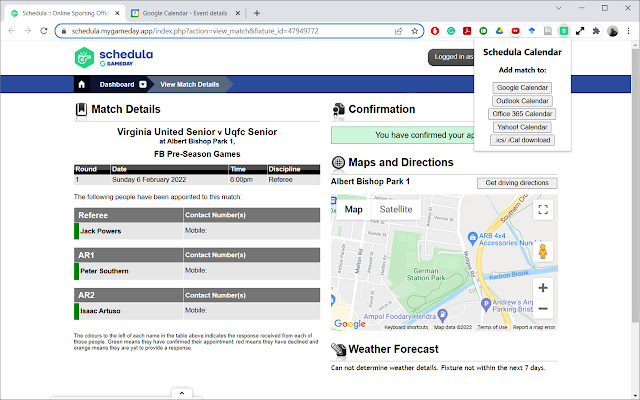Click Report a map error link

534,327
